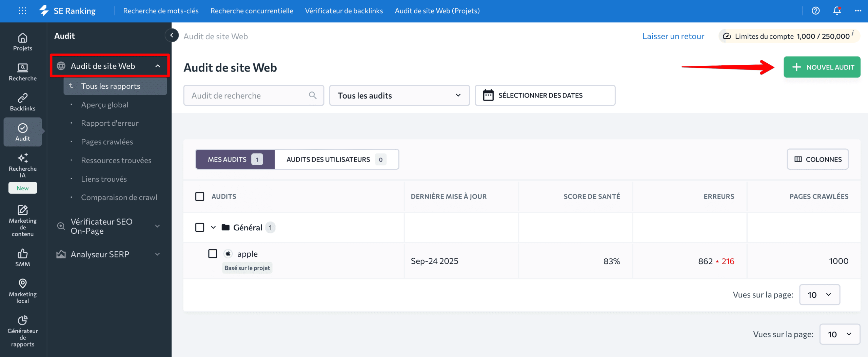Tick the select-all audits header checkbox
This screenshot has width=868, height=357.
click(x=200, y=196)
